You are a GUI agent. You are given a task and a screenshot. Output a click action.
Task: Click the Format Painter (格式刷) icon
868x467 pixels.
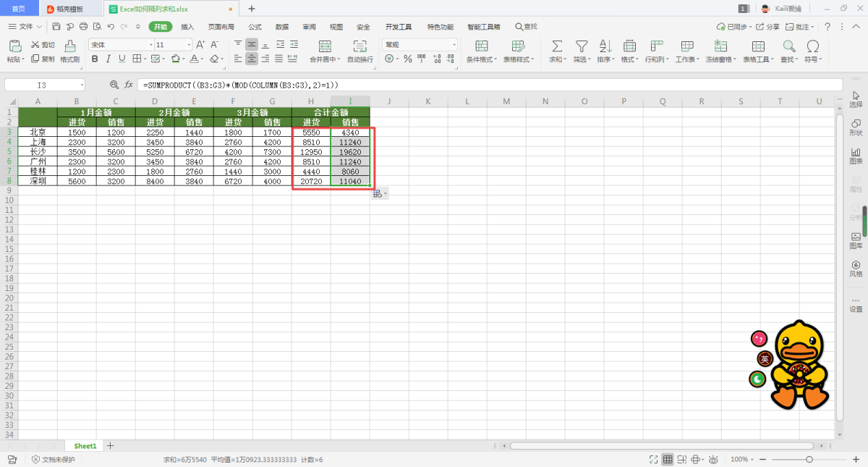(x=69, y=46)
